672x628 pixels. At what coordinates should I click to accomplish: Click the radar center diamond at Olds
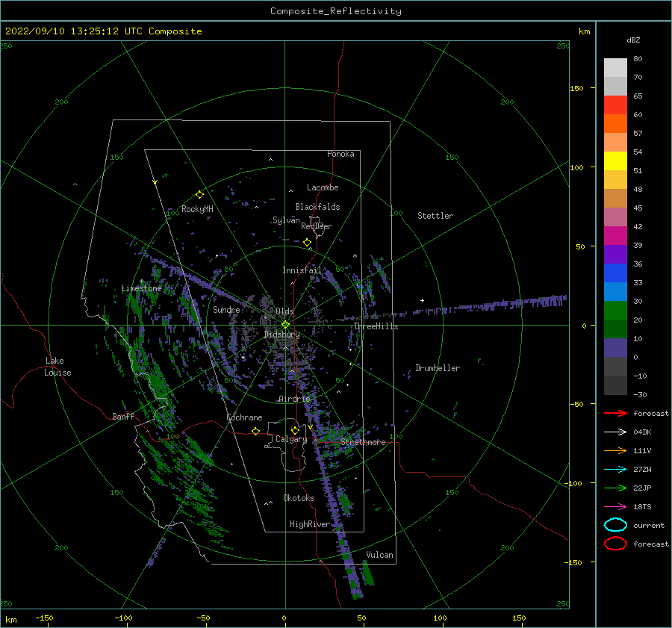(x=285, y=325)
